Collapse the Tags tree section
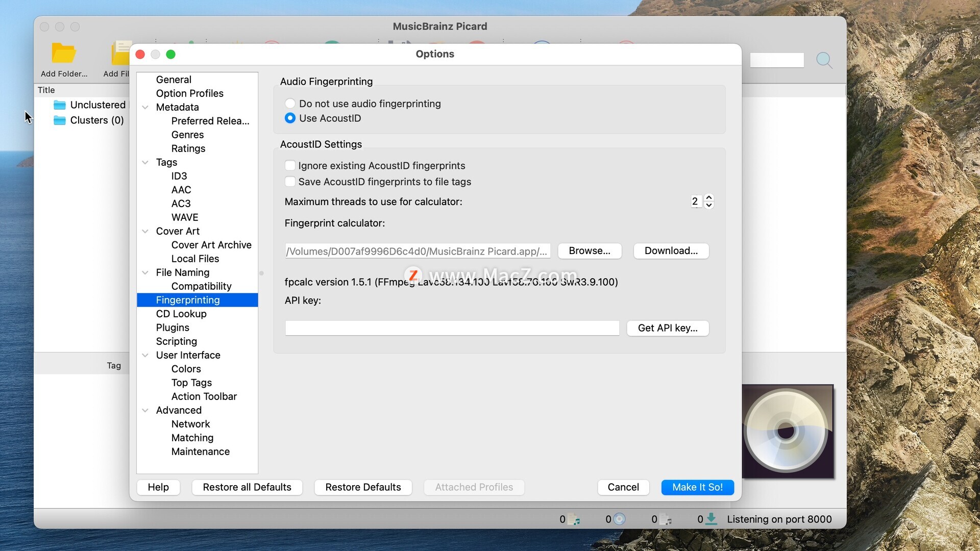The height and width of the screenshot is (551, 980). 145,162
